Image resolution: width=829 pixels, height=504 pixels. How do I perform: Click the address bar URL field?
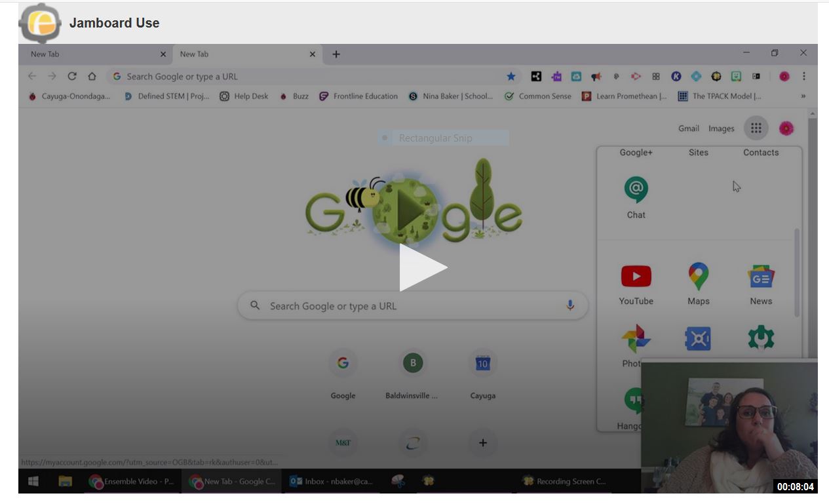click(313, 77)
